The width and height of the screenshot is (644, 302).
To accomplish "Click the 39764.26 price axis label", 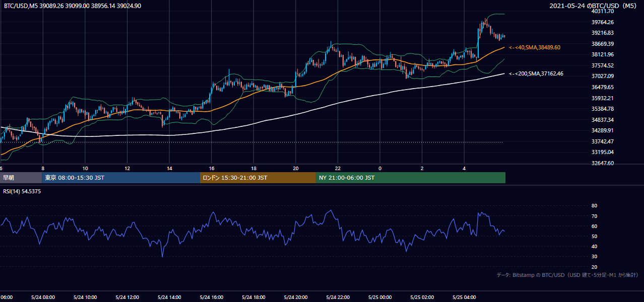I will [603, 22].
